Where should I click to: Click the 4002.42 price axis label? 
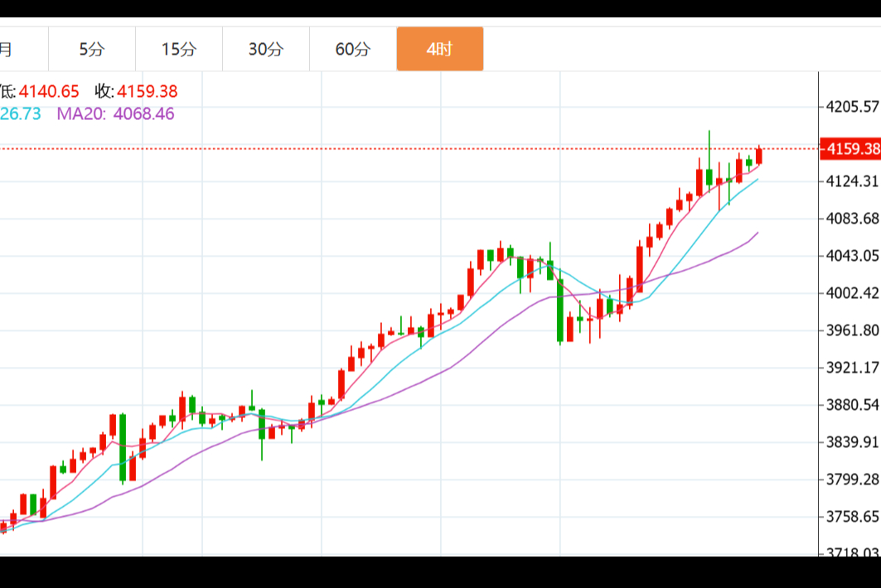[853, 293]
